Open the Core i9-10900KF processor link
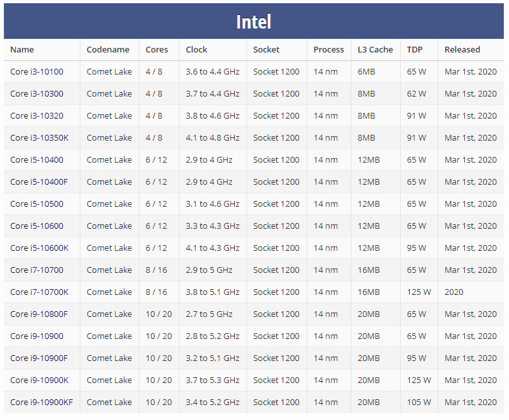Image resolution: width=509 pixels, height=420 pixels. [x=41, y=402]
